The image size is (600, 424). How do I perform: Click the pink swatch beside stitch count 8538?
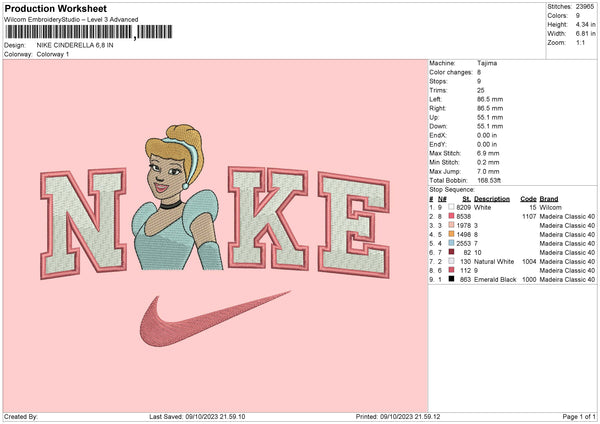452,216
